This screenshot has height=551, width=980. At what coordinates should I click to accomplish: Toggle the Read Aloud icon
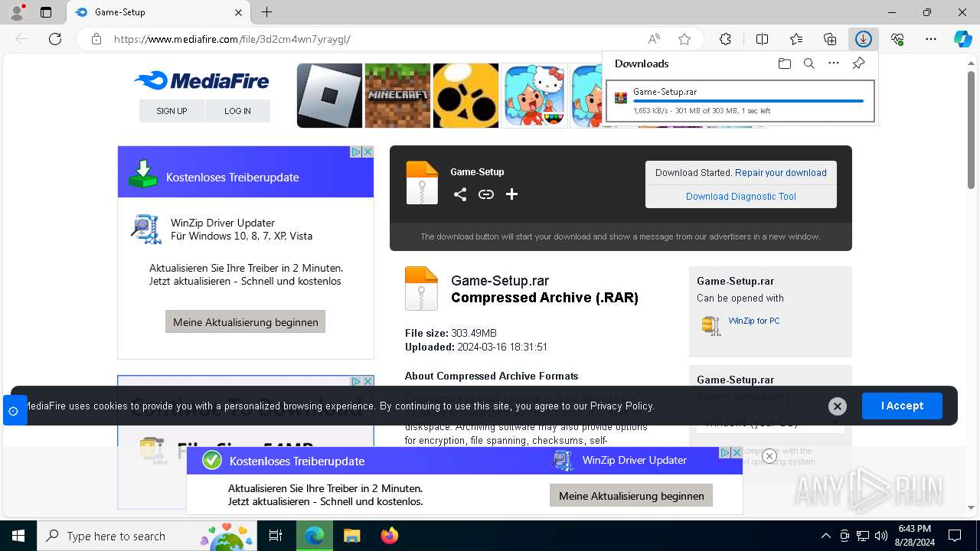point(654,39)
